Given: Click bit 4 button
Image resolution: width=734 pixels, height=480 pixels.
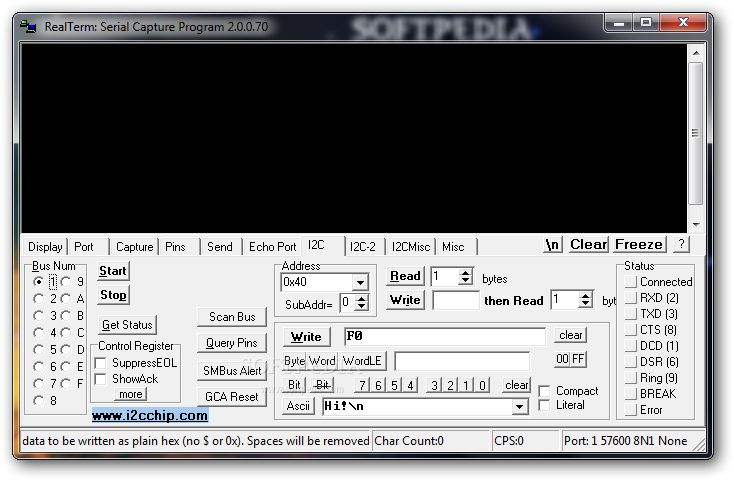Looking at the screenshot, I should tap(410, 385).
